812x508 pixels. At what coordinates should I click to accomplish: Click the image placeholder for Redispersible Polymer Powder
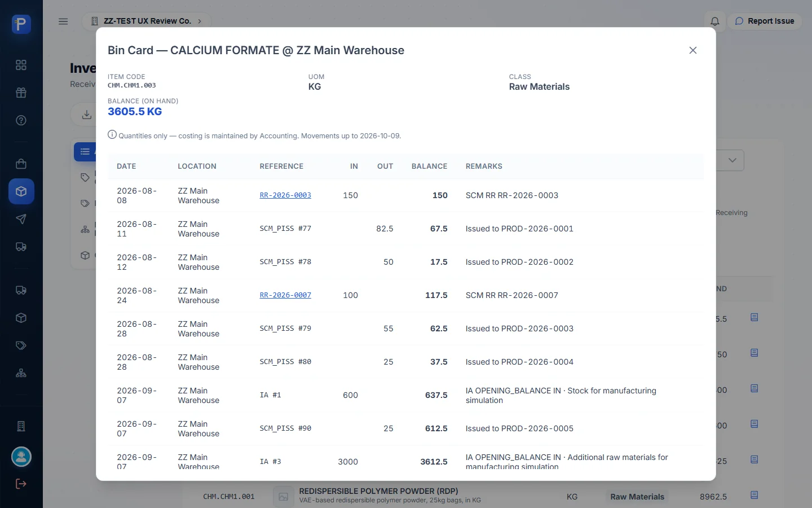[x=283, y=497]
